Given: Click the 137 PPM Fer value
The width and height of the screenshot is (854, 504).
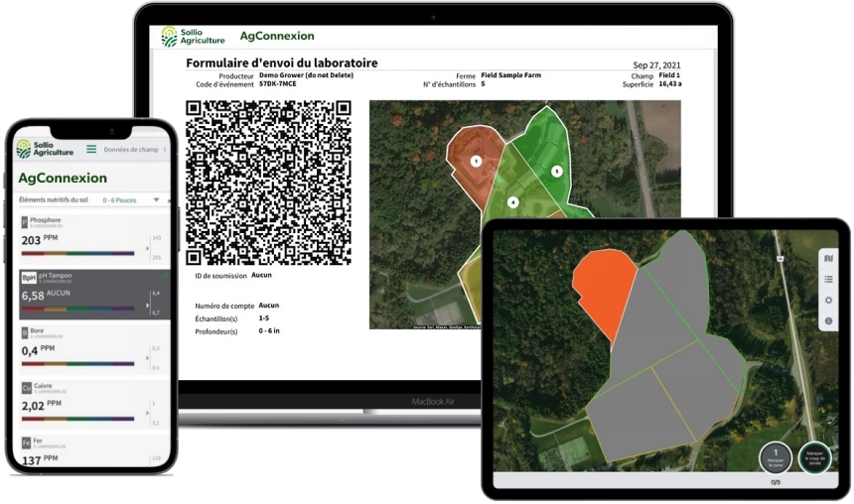Looking at the screenshot, I should click(39, 460).
